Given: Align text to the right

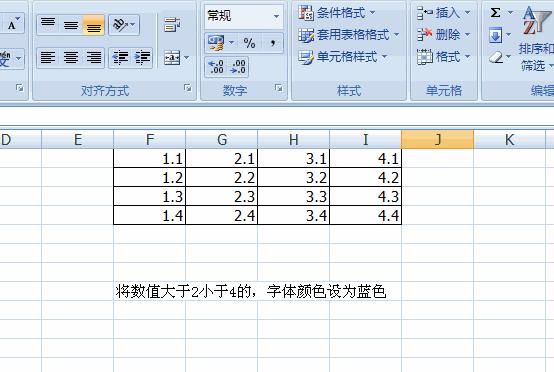Looking at the screenshot, I should coord(94,58).
